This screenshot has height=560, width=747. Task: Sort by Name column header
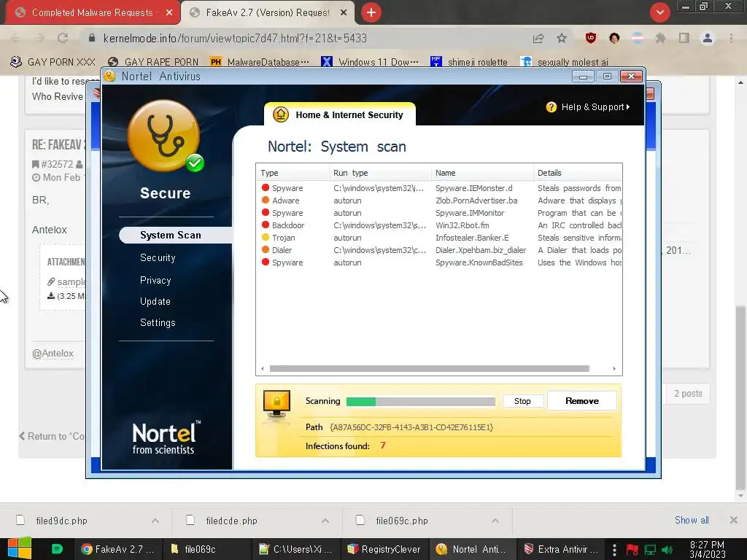(x=482, y=173)
